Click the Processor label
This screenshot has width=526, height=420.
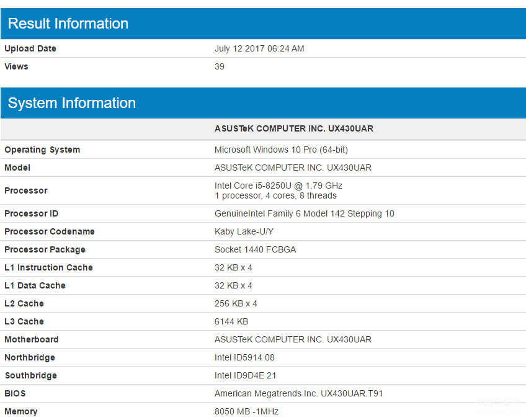coord(26,190)
